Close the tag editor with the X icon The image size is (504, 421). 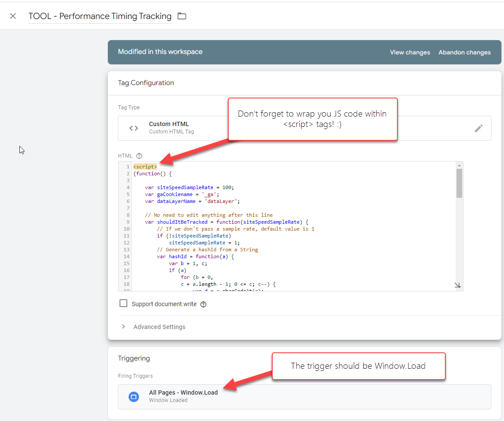click(x=13, y=16)
